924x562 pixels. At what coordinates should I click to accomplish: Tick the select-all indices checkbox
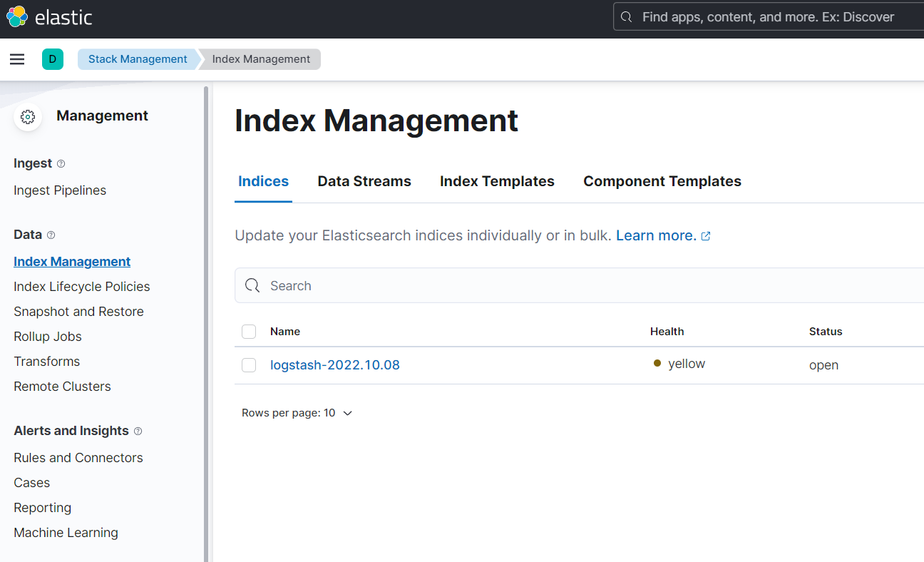pyautogui.click(x=249, y=332)
